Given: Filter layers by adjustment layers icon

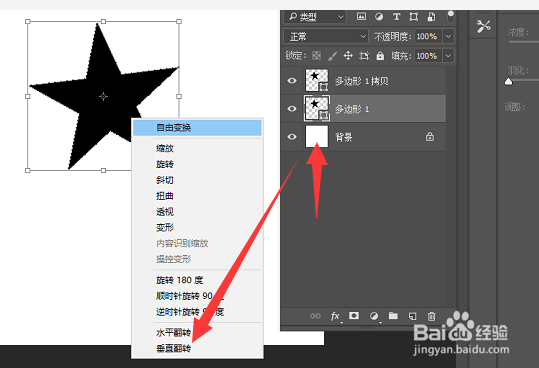Looking at the screenshot, I should pyautogui.click(x=379, y=16).
